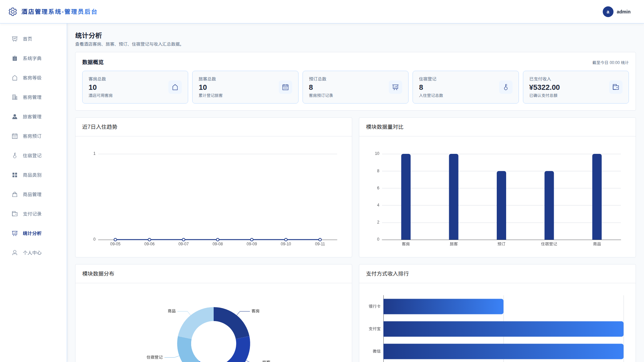The image size is (644, 362).
Task: Open 首页 menu item
Action: (34, 39)
